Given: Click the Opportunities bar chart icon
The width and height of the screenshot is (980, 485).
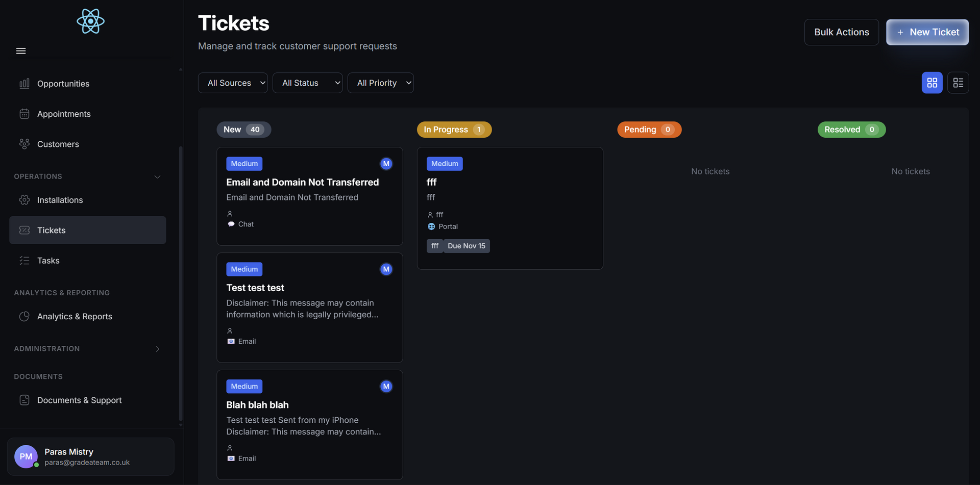Looking at the screenshot, I should point(24,84).
